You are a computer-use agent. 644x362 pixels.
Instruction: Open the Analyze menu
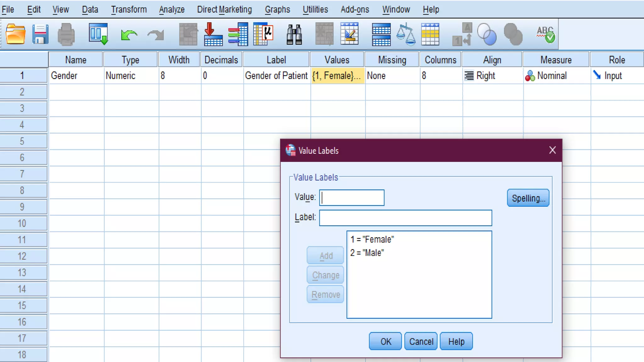172,9
